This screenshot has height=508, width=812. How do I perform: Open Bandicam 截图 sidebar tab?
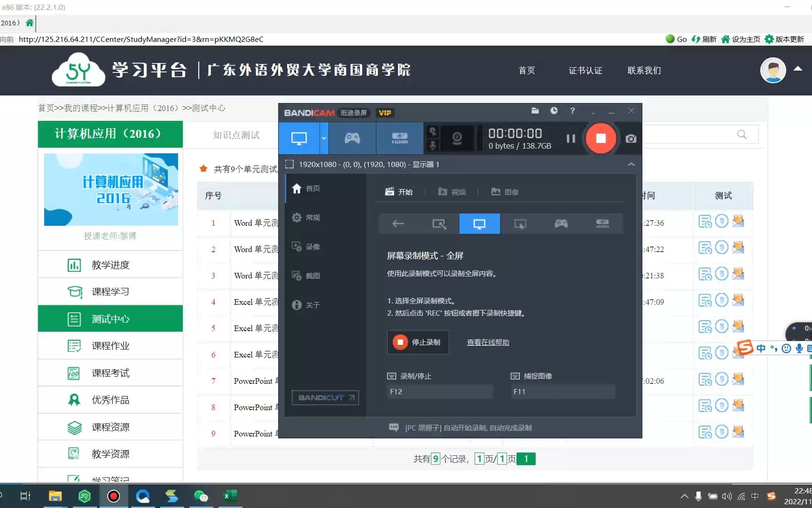pos(325,276)
